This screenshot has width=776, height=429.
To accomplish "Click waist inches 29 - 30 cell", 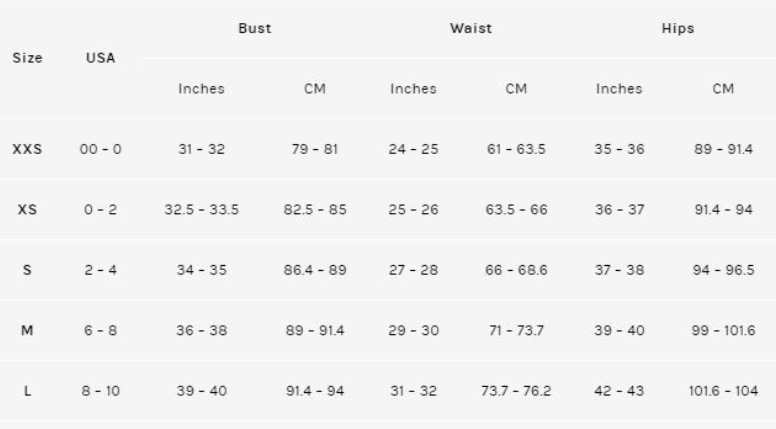I will (x=413, y=330).
